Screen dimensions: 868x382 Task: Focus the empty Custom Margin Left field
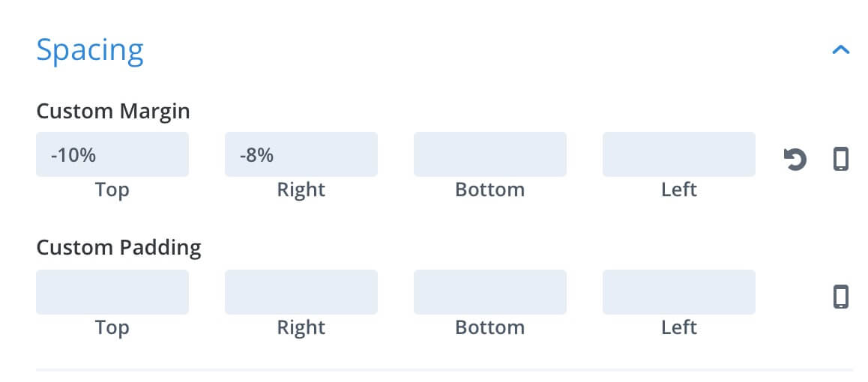[x=678, y=154]
